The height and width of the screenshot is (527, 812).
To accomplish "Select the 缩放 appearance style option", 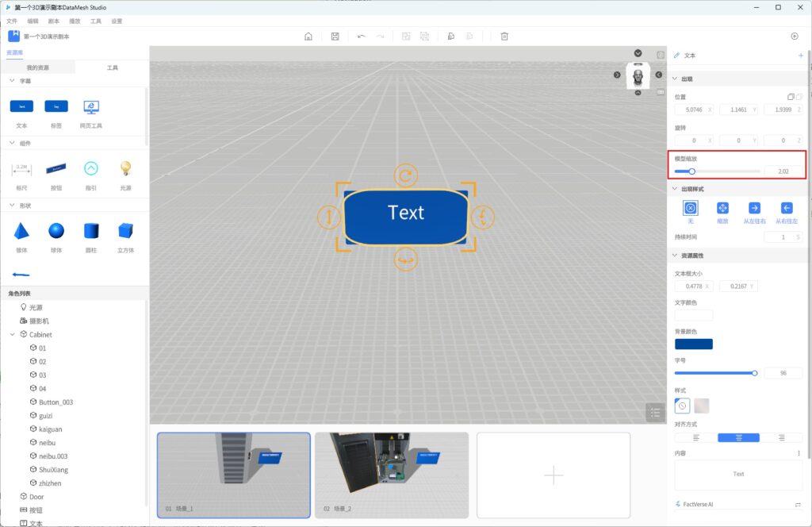I will pos(722,208).
